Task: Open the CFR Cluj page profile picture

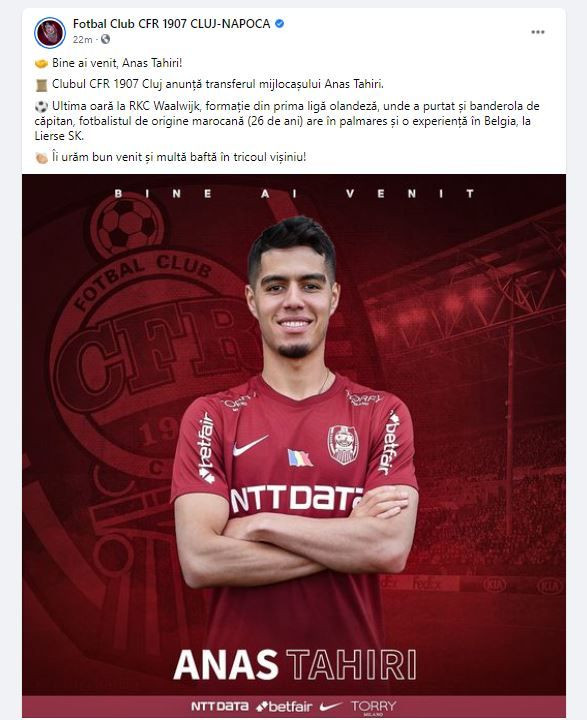Action: [x=50, y=33]
